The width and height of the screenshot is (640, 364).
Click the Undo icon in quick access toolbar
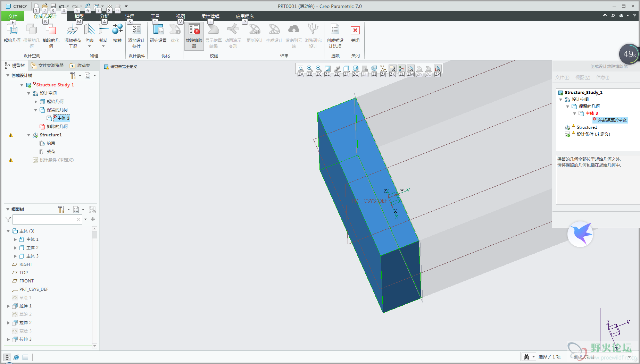62,6
